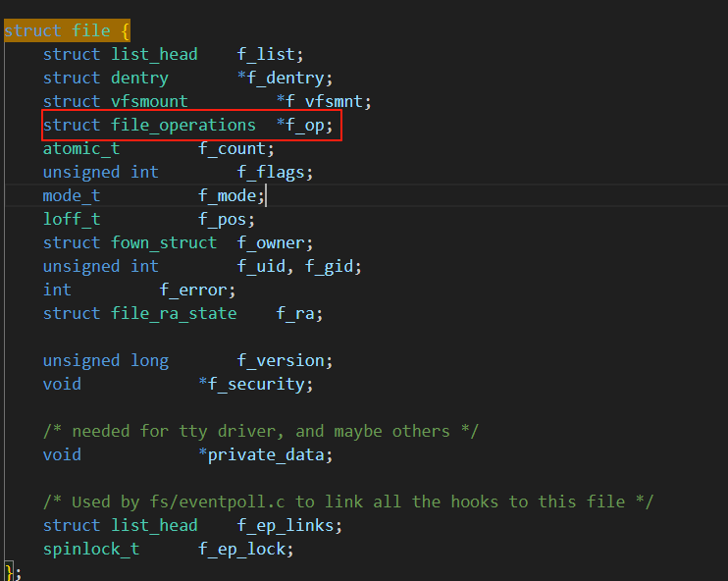Click the f_pos member

click(x=223, y=219)
